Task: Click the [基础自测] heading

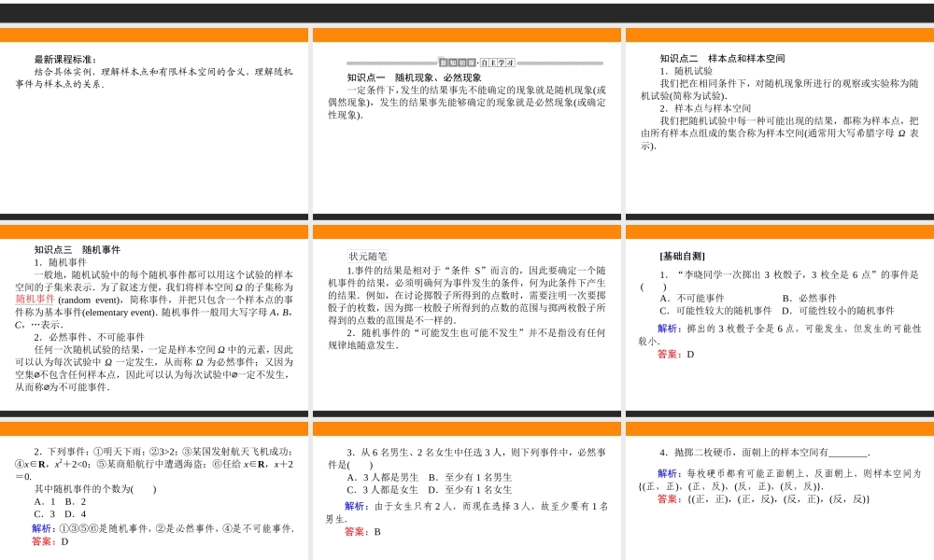Action: 682,257
